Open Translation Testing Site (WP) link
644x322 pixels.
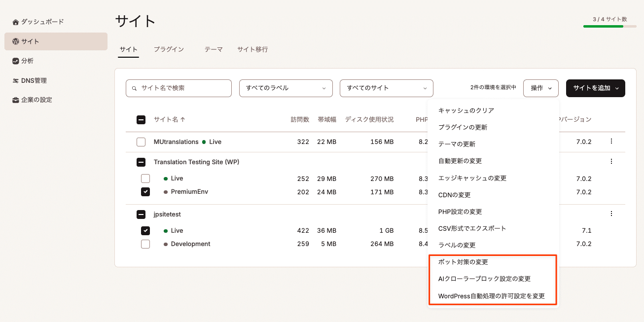pos(196,162)
